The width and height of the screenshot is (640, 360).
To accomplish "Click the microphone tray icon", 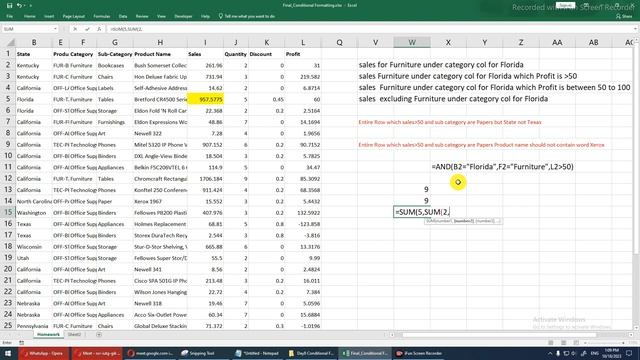I will point(558,353).
